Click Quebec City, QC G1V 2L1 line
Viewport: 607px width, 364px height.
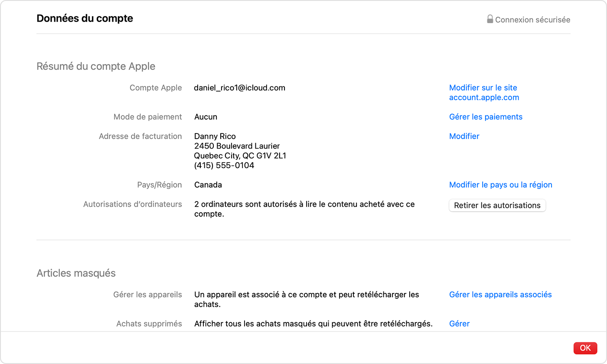pyautogui.click(x=240, y=156)
